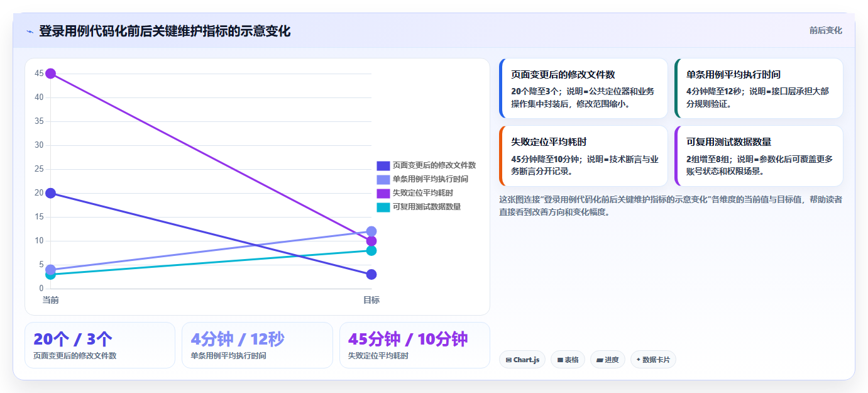Click the blue data point at 3 for 目标

(x=371, y=274)
